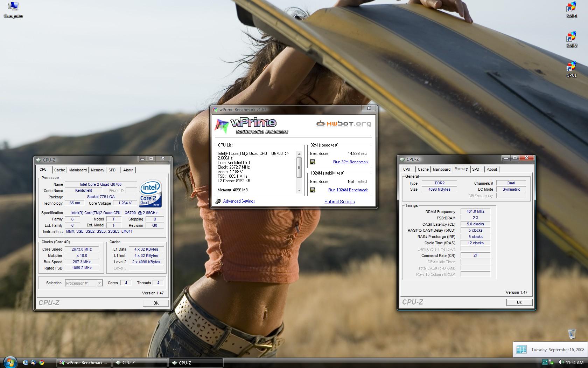Switch to the first CPU-Z taskbar button
This screenshot has width=588, height=368.
(x=140, y=363)
